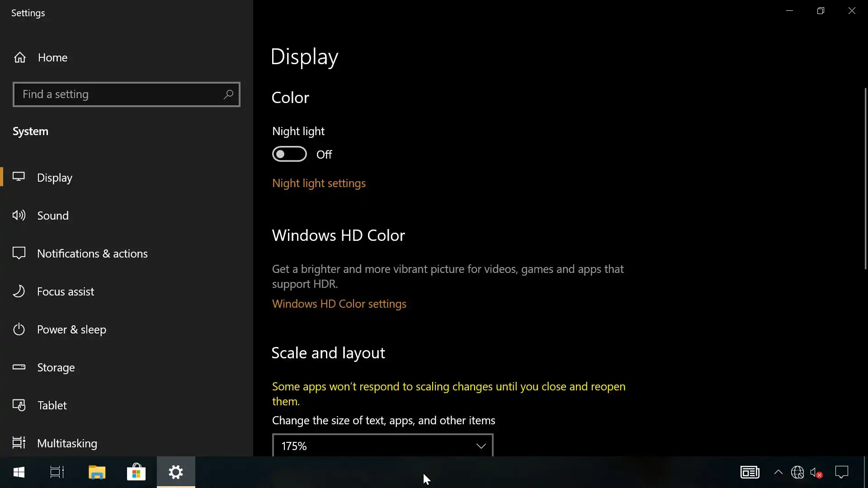Click the Sound speaker icon
The image size is (868, 488).
pos(19,216)
